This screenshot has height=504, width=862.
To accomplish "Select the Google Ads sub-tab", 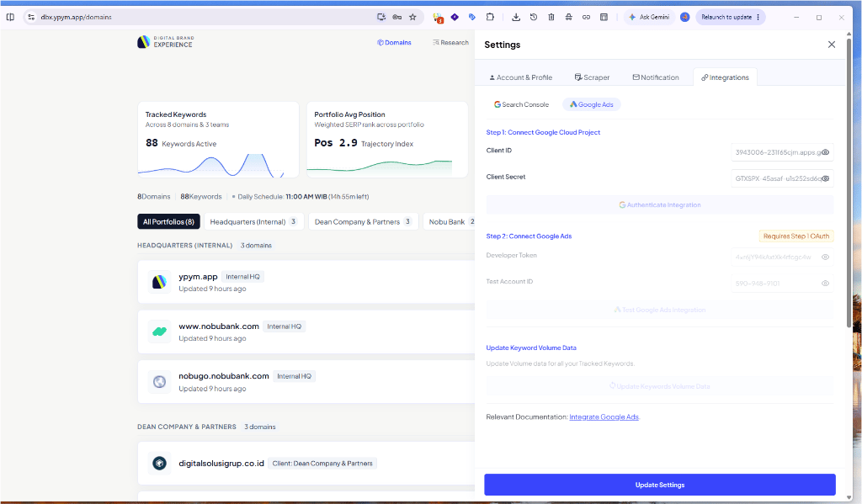I will point(592,104).
